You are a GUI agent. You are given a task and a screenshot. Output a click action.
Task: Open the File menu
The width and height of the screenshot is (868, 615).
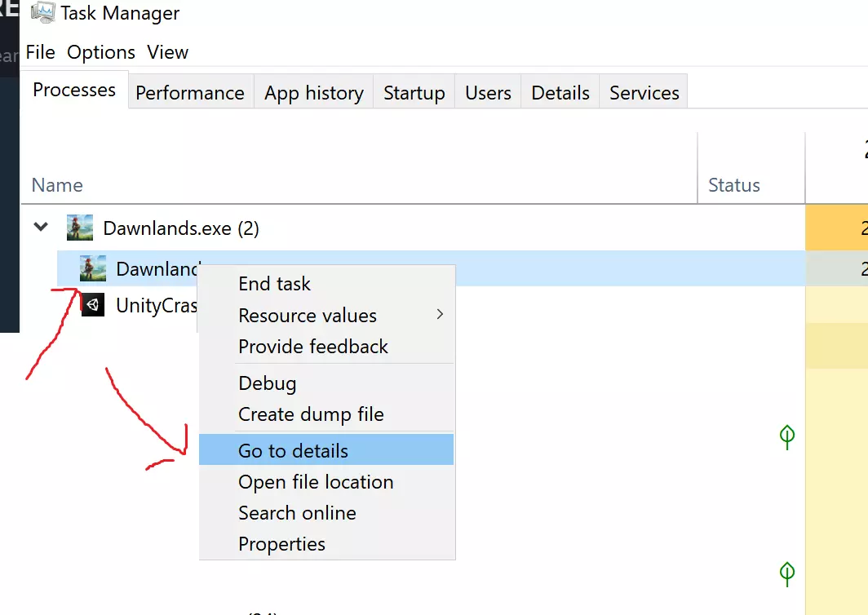click(x=40, y=52)
